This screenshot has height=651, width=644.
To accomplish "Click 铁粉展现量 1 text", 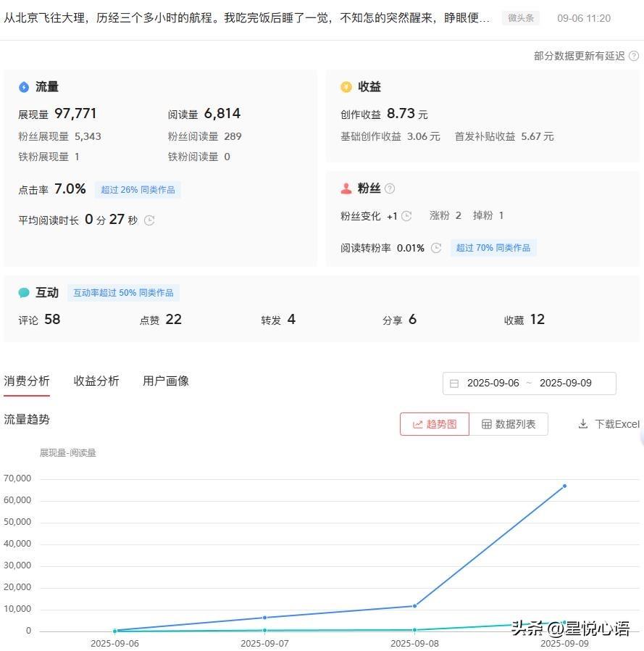I will 49,157.
